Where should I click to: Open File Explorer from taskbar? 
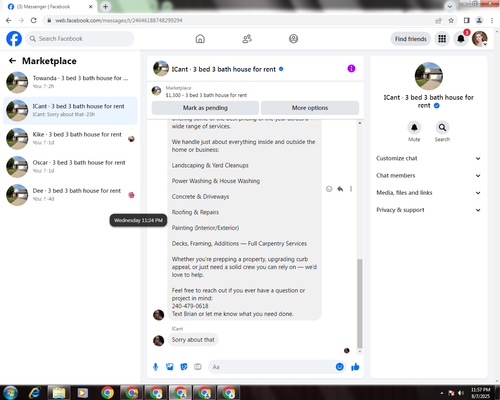coord(59,393)
